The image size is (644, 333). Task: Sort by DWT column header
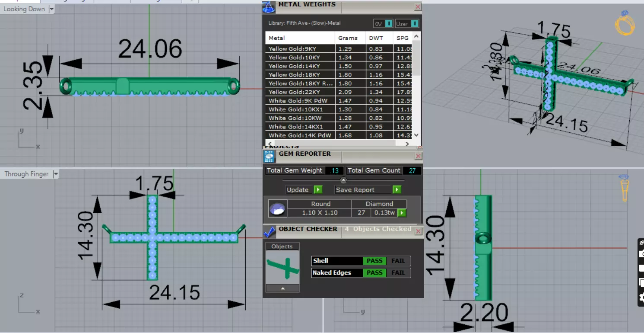pos(379,38)
